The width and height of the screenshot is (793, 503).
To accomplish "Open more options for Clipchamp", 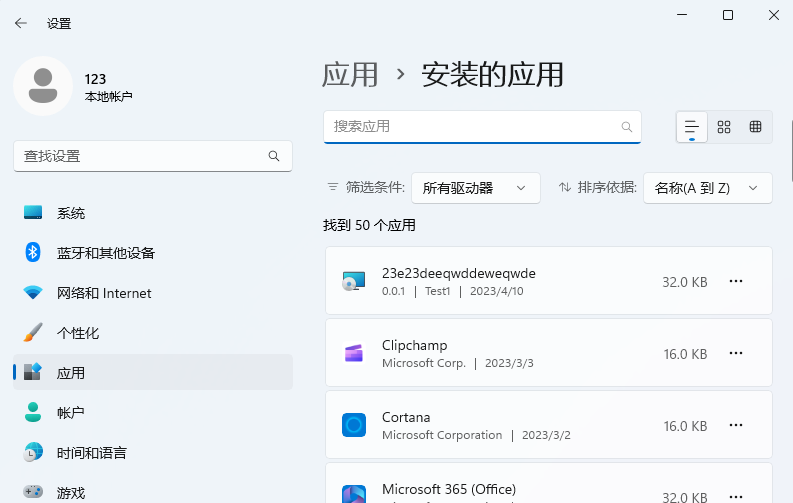I will coord(736,353).
